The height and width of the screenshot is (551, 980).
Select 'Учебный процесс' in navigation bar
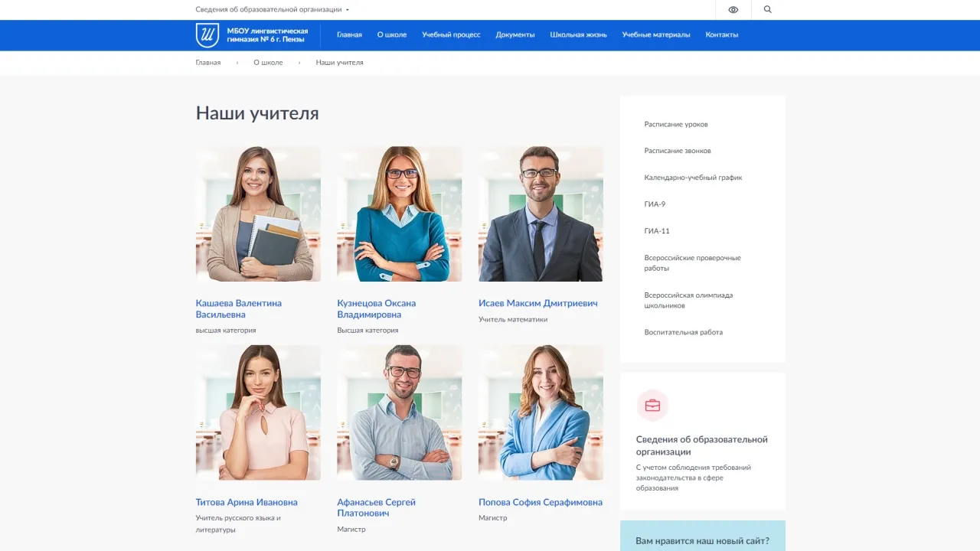tap(451, 34)
